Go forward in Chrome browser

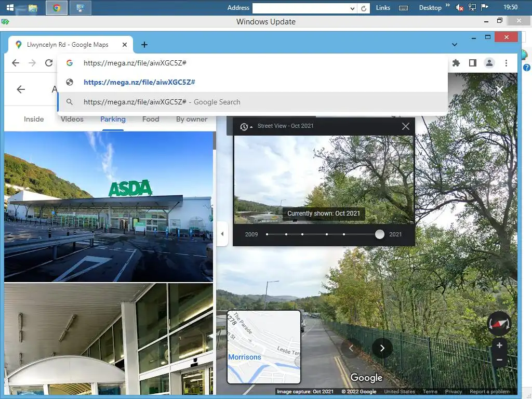(x=32, y=63)
